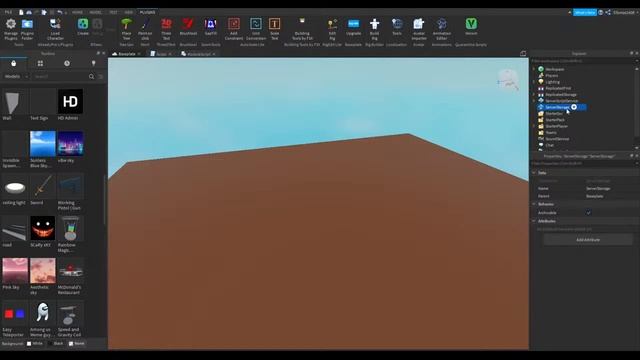Click the share icon near username

[608, 13]
